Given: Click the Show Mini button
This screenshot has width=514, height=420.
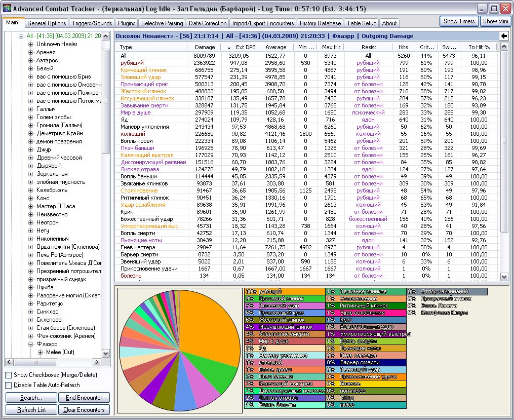Looking at the screenshot, I should pyautogui.click(x=495, y=21).
